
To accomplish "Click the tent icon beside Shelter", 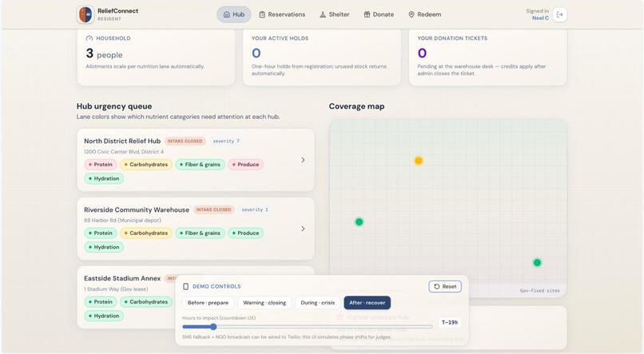I will [323, 14].
